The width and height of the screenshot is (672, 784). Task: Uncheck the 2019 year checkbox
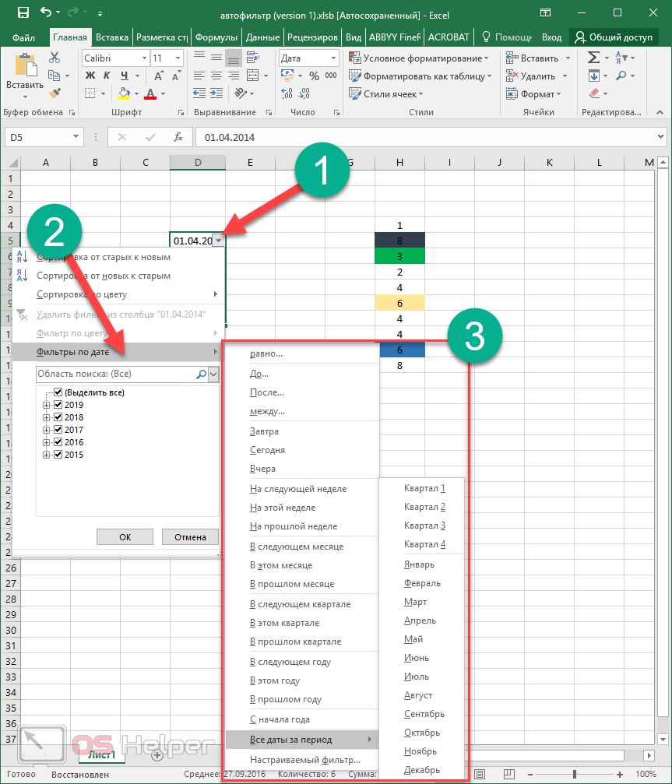click(58, 405)
